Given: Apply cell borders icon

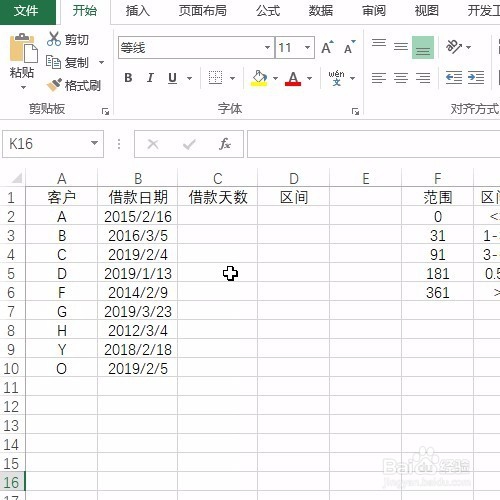Looking at the screenshot, I should [x=215, y=78].
